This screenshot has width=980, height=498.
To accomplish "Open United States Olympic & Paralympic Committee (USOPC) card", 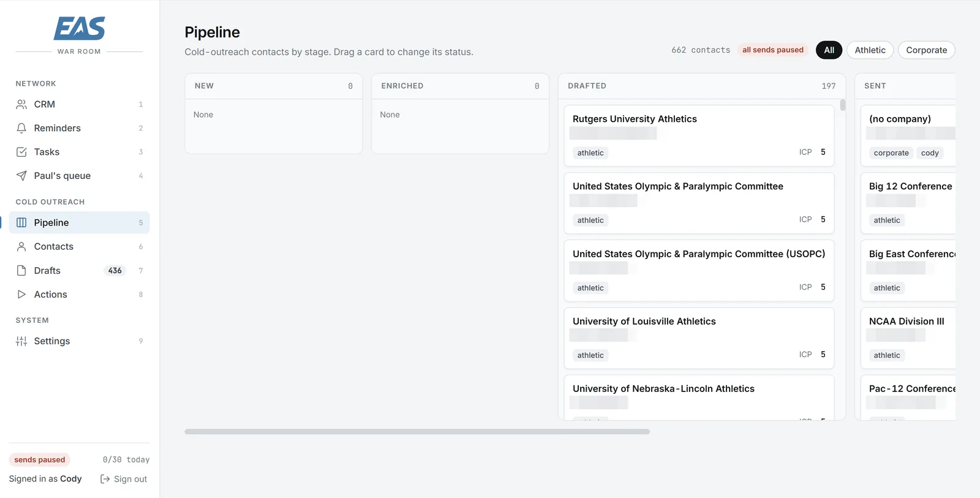I will pyautogui.click(x=699, y=270).
